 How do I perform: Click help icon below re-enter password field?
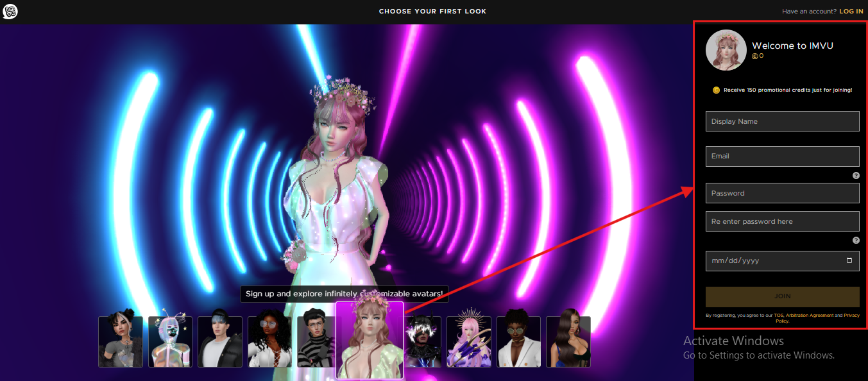pyautogui.click(x=856, y=241)
